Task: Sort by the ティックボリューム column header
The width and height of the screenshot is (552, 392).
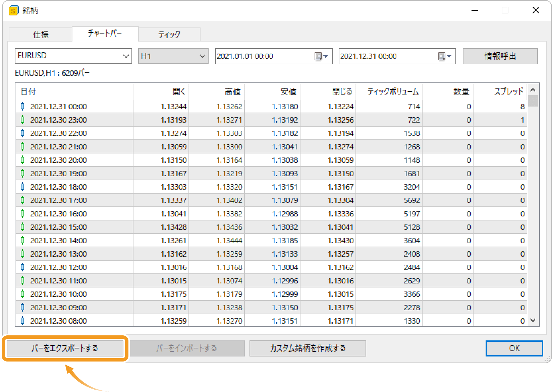Action: pyautogui.click(x=389, y=91)
